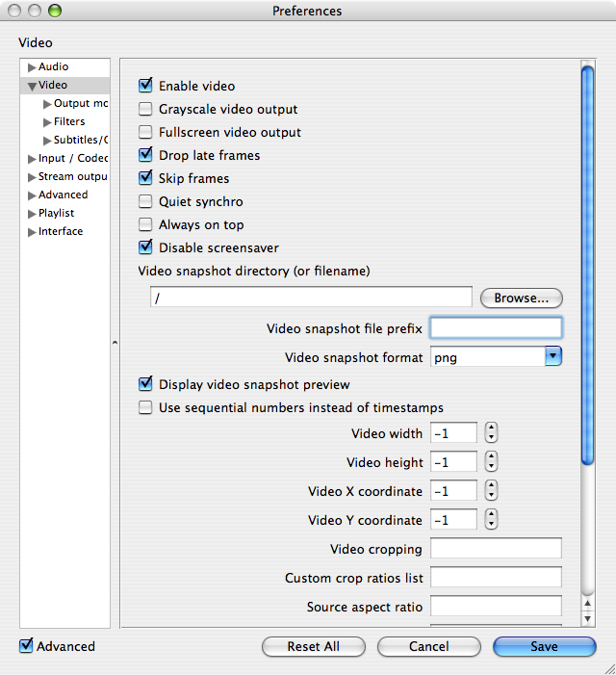Click the Video height stepper arrows
The image size is (616, 675).
click(491, 463)
